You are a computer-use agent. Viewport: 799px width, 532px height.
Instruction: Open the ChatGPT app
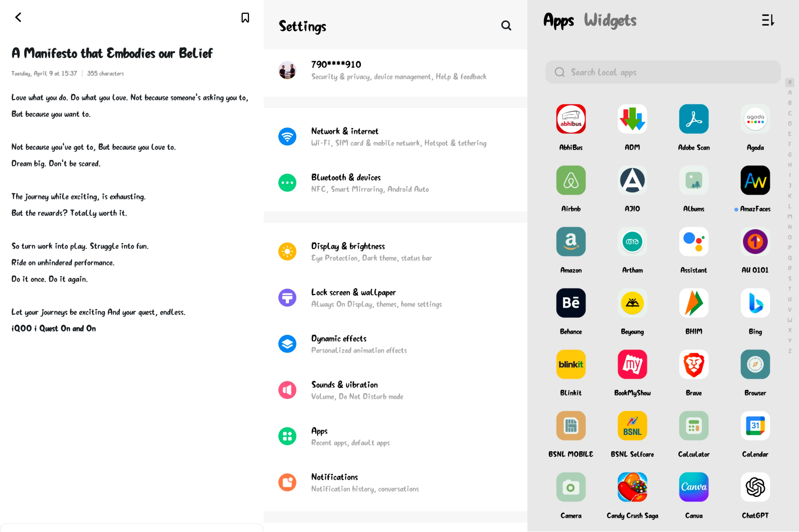click(x=755, y=487)
